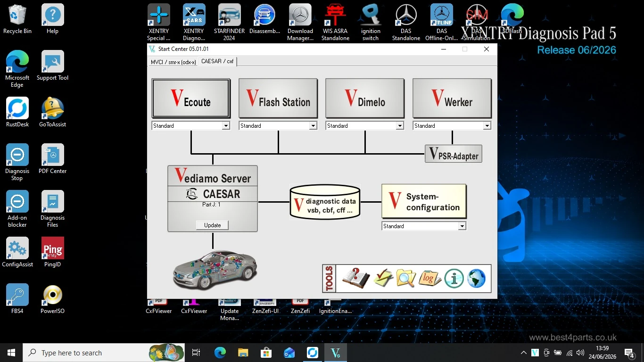
Task: Open the Windows Start menu
Action: coord(11,353)
